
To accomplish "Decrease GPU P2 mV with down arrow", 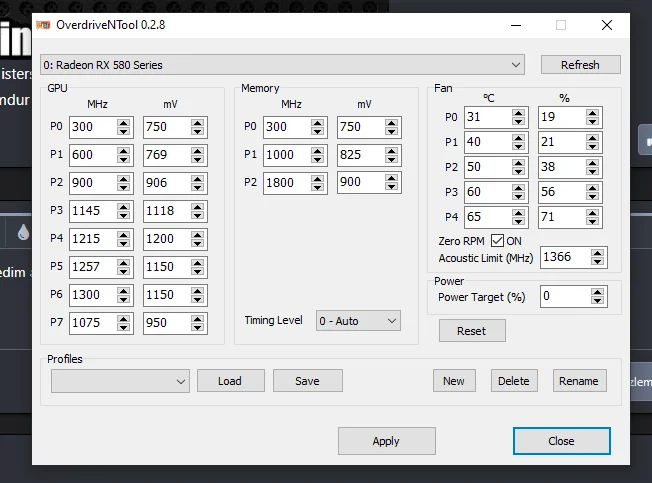I will click(197, 187).
